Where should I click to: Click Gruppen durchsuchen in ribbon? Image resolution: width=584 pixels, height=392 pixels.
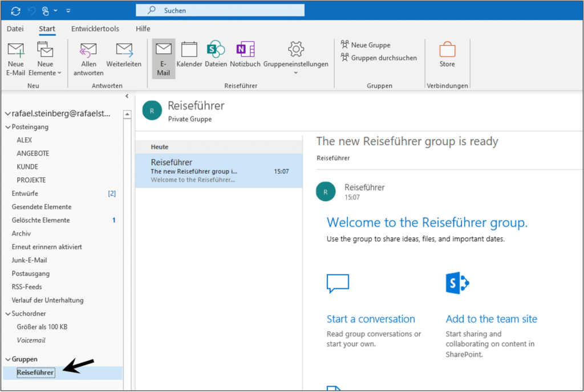(x=379, y=58)
